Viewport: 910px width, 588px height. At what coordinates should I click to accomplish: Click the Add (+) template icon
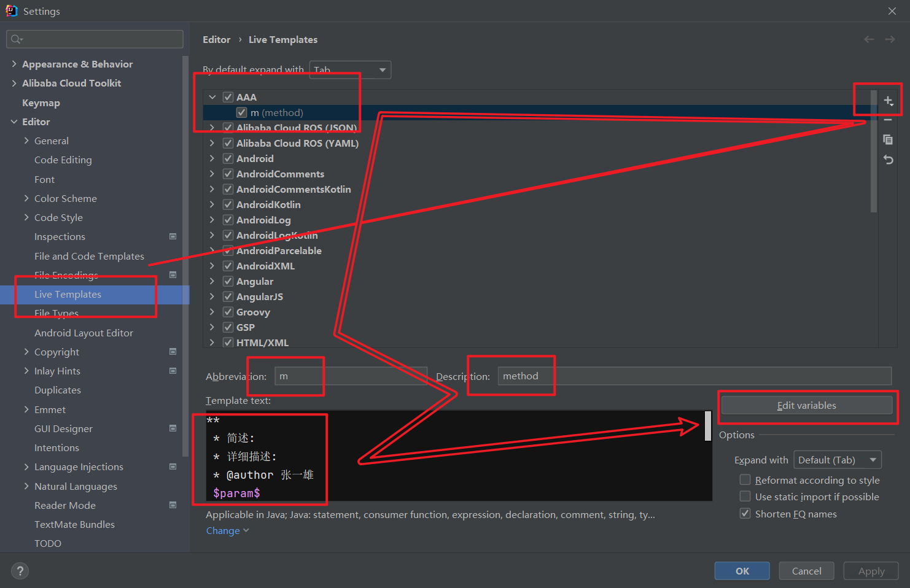(888, 101)
